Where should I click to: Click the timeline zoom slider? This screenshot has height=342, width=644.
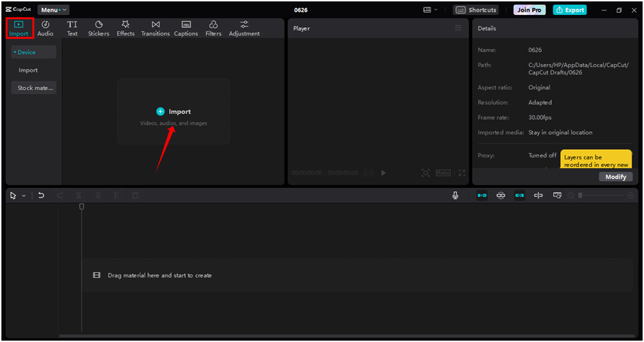pyautogui.click(x=601, y=196)
